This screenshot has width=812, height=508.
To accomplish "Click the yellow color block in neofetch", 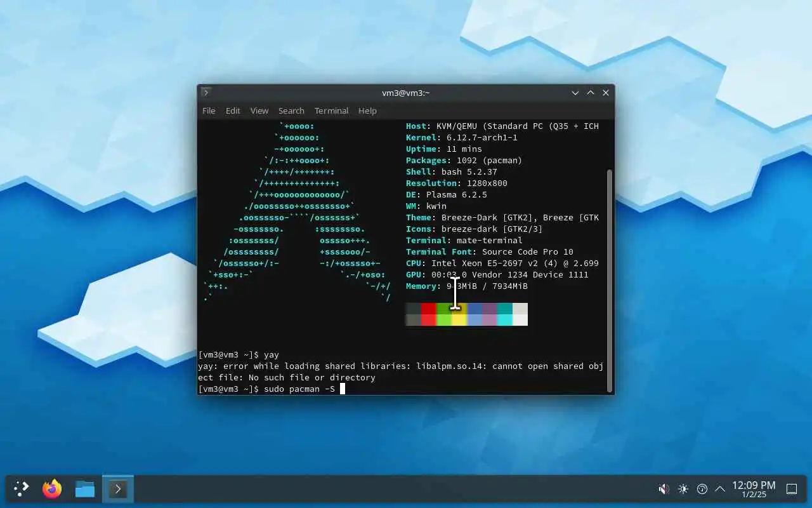I will click(x=459, y=314).
